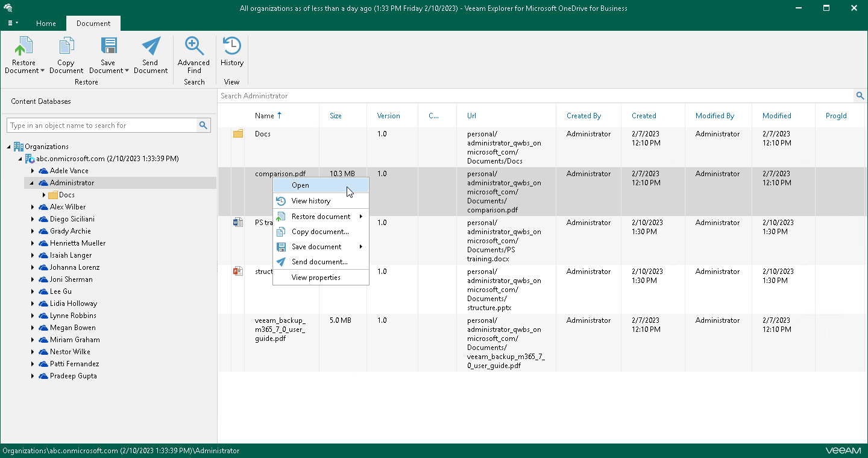Viewport: 868px width, 458px height.
Task: Click the PowerPoint icon for structure.pptx
Action: [x=238, y=271]
